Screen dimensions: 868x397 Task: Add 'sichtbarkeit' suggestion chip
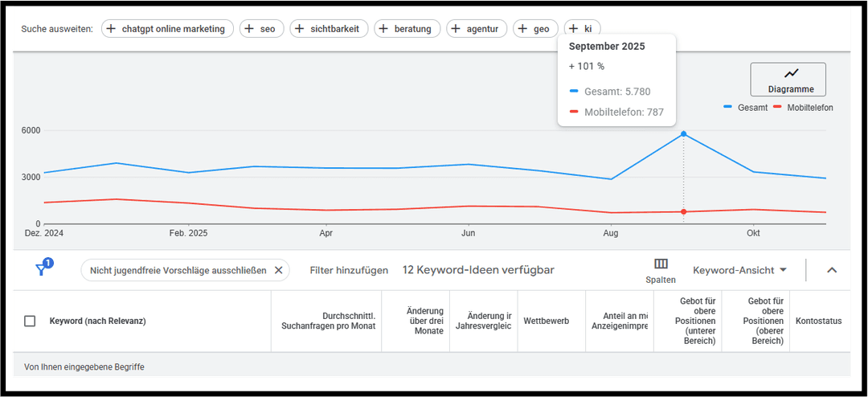(330, 29)
